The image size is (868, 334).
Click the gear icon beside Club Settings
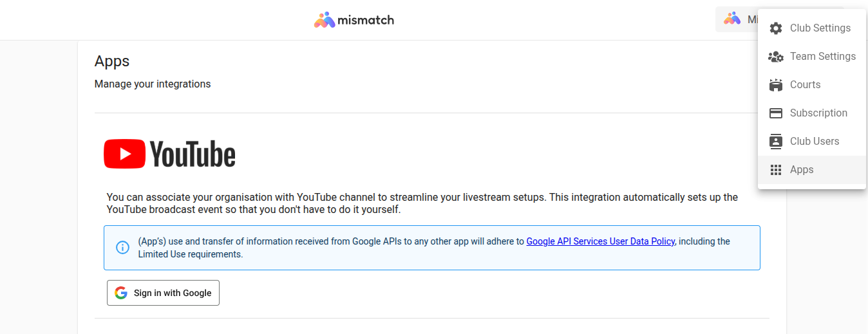click(776, 28)
